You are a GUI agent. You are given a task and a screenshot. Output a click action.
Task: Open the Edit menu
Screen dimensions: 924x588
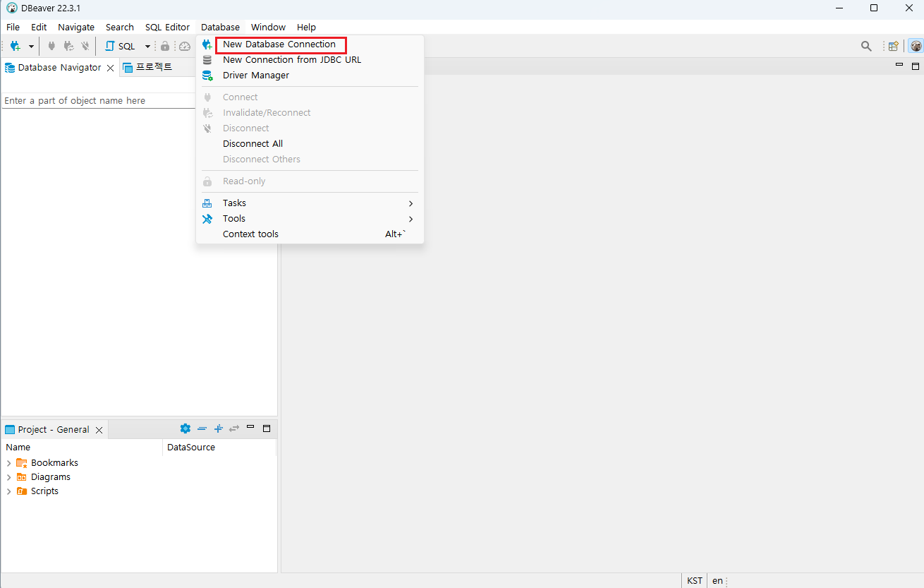coord(39,27)
